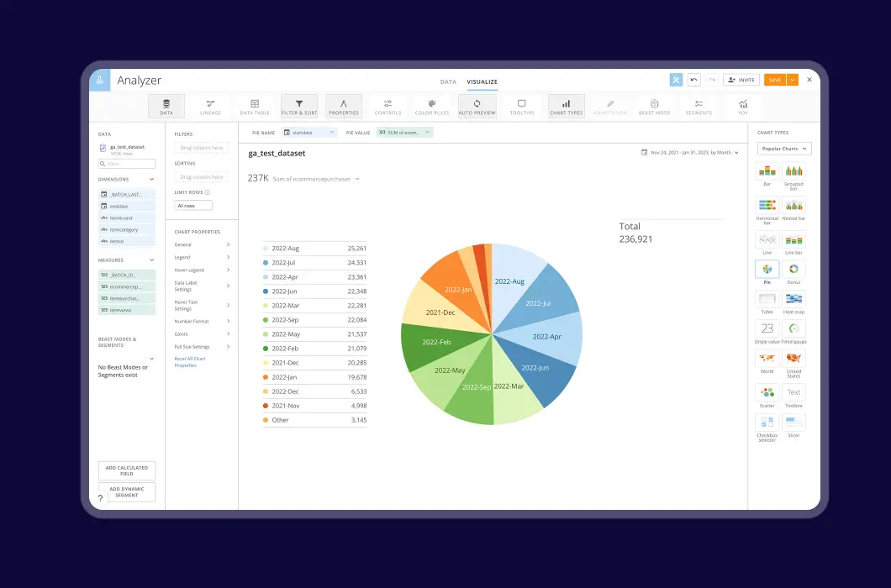This screenshot has height=588, width=891.
Task: Click the Tooltips icon
Action: (x=522, y=105)
